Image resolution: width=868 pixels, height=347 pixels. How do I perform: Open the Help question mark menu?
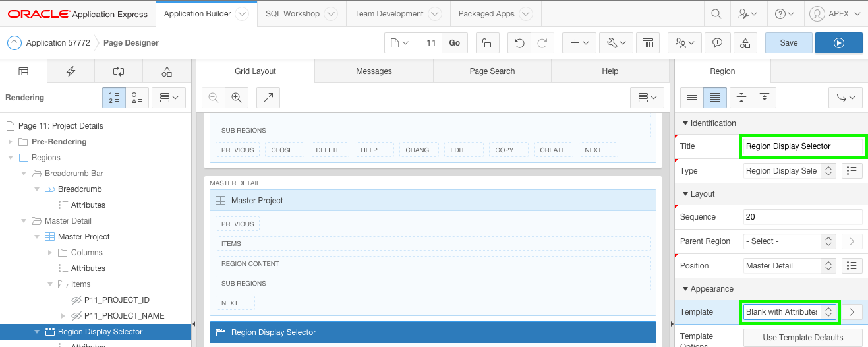pyautogui.click(x=784, y=13)
